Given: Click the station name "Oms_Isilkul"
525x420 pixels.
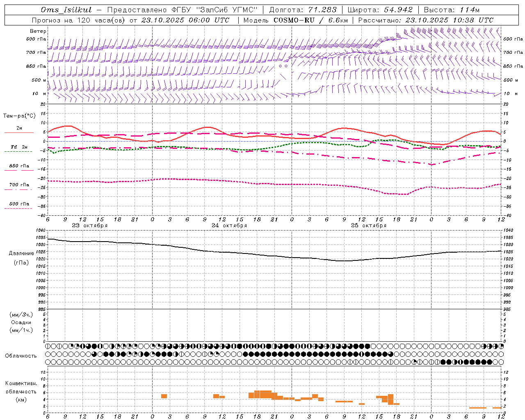Looking at the screenshot, I should pyautogui.click(x=66, y=10).
